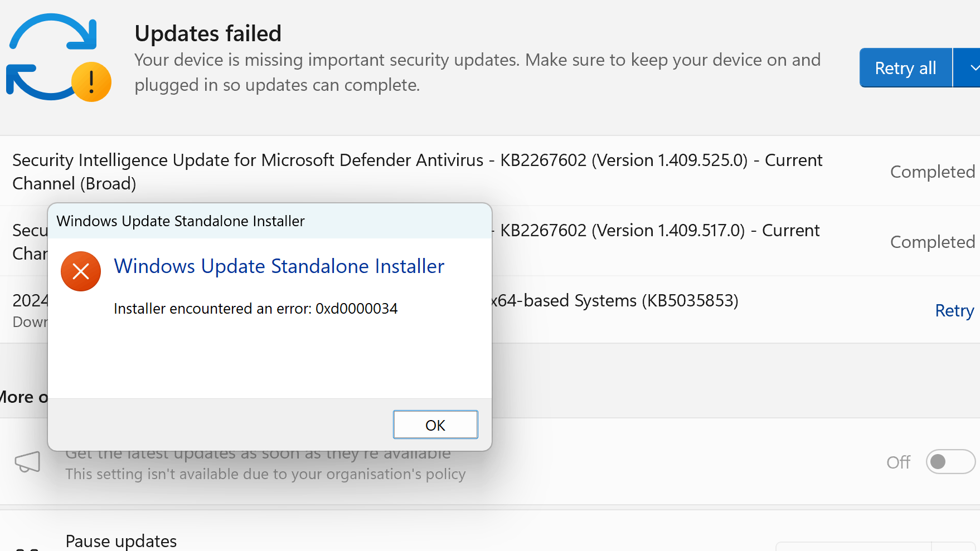Image resolution: width=980 pixels, height=551 pixels.
Task: Click the Retry link for KB5035853
Action: coord(954,310)
